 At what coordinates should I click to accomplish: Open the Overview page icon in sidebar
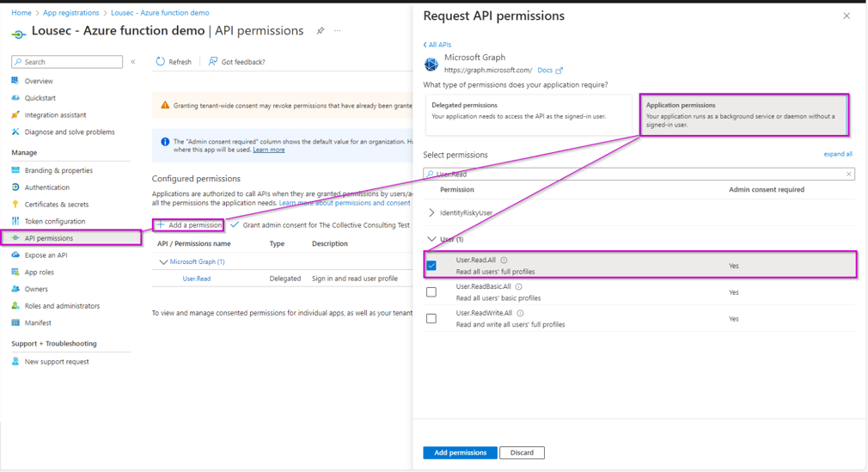[x=15, y=81]
